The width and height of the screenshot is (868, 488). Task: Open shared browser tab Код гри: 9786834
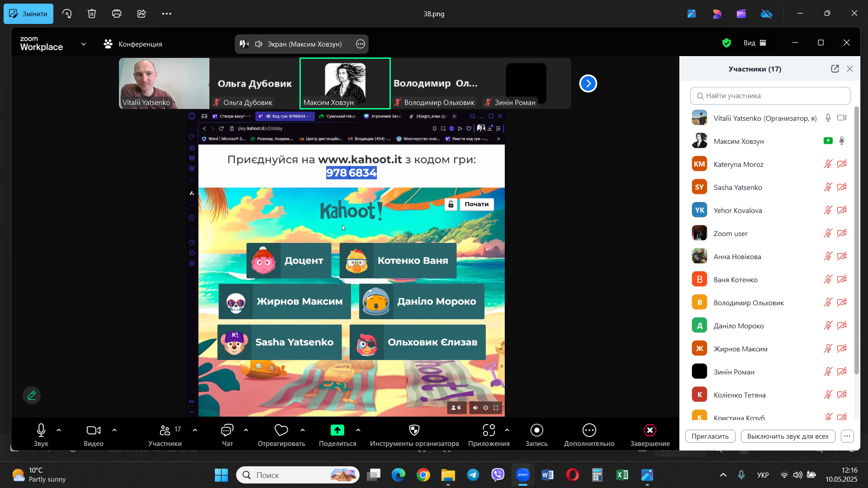tap(285, 116)
